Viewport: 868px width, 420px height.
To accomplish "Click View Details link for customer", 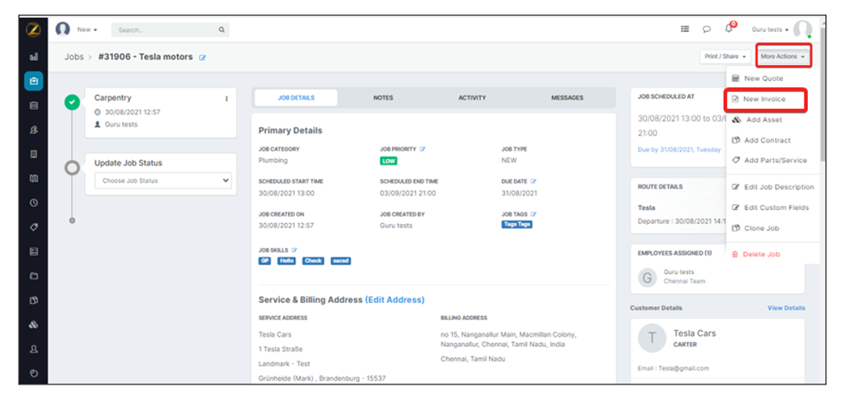I will 786,308.
